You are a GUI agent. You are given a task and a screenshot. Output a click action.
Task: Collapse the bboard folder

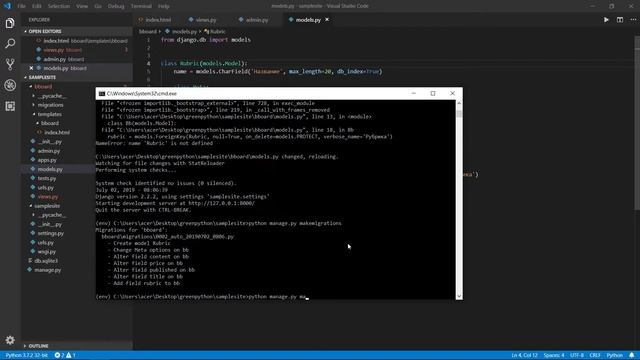(x=43, y=87)
